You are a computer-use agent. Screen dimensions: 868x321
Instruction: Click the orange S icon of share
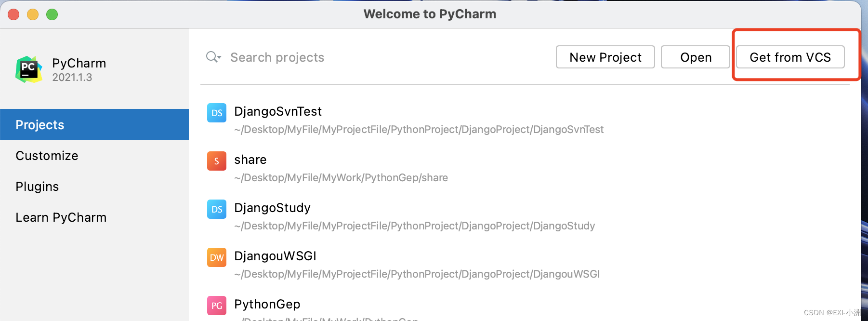coord(217,161)
